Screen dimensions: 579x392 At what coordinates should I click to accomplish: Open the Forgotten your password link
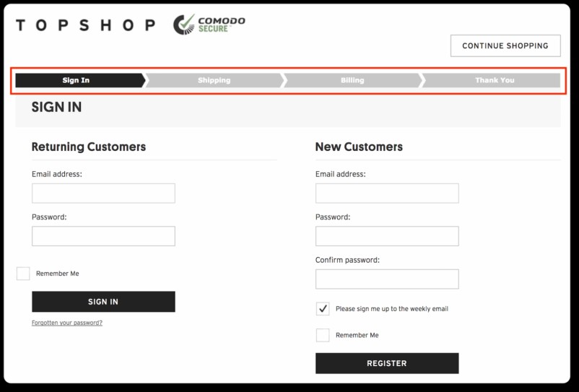(67, 323)
